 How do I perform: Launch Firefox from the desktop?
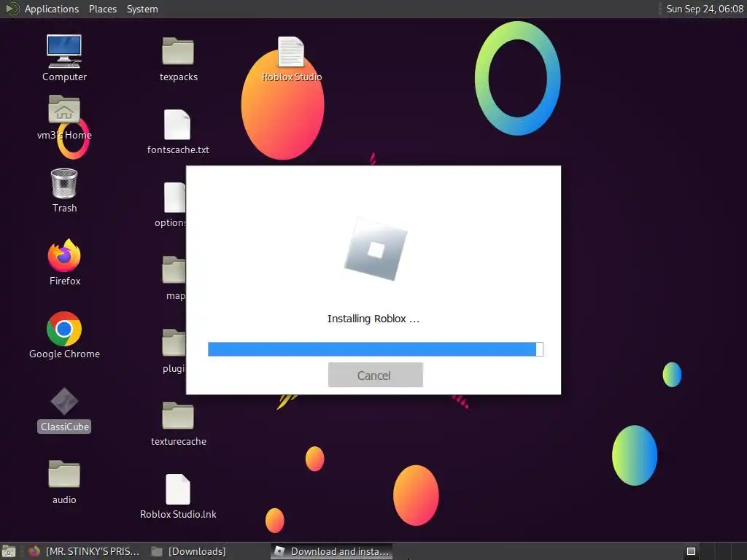tap(64, 262)
